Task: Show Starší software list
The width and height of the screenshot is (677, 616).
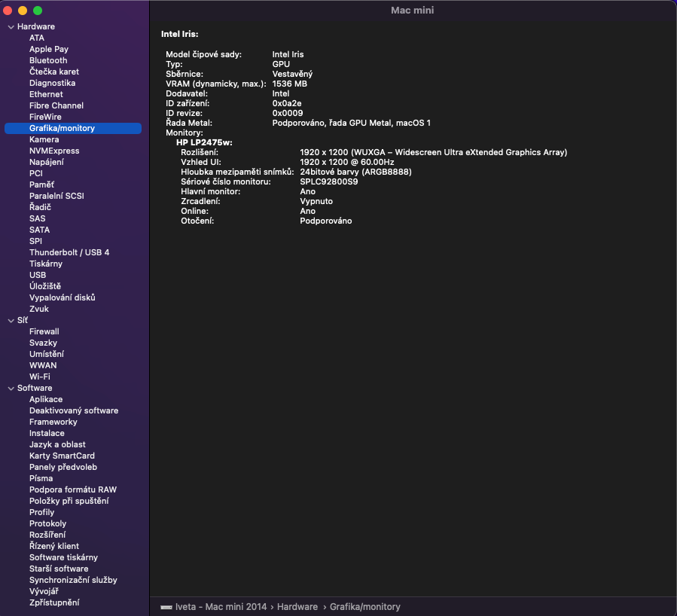Action: click(x=59, y=569)
